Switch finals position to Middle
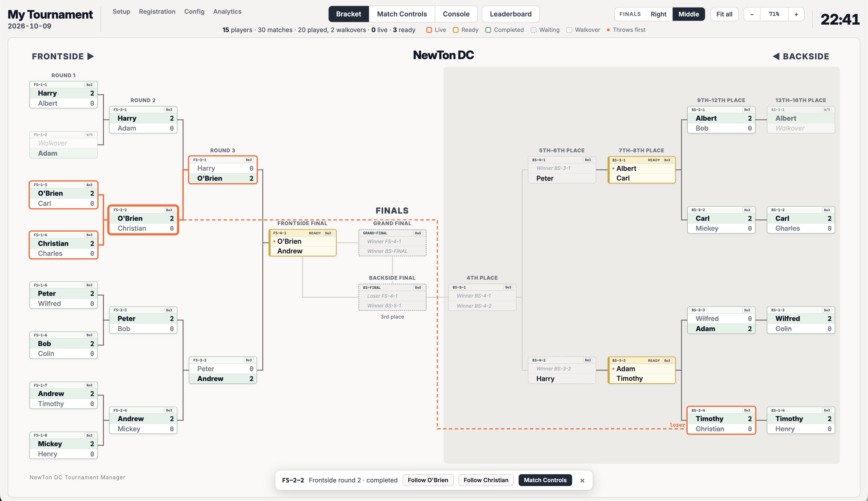 689,14
